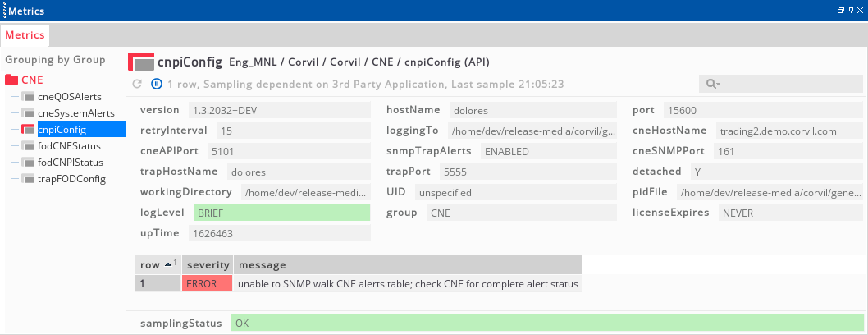Image resolution: width=868 pixels, height=335 pixels.
Task: Switch to the Metrics tab
Action: click(25, 35)
